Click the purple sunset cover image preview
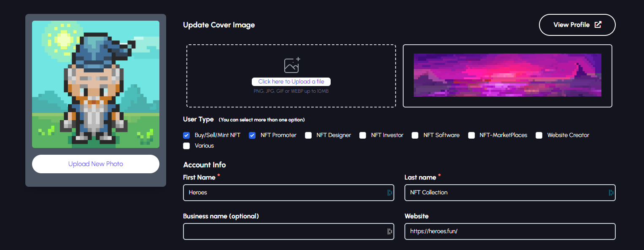Screen dimensions: 644x250 pyautogui.click(x=507, y=75)
